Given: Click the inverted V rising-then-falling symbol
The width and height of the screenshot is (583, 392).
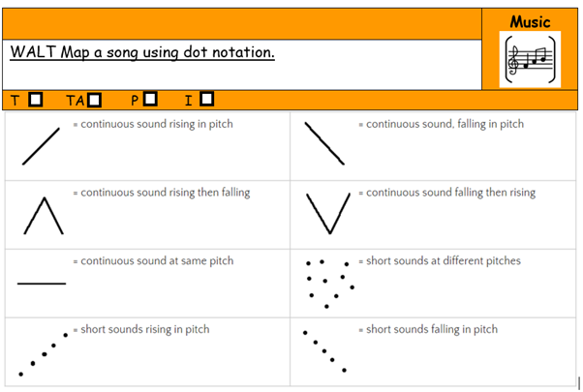Looking at the screenshot, I should coord(44,214).
